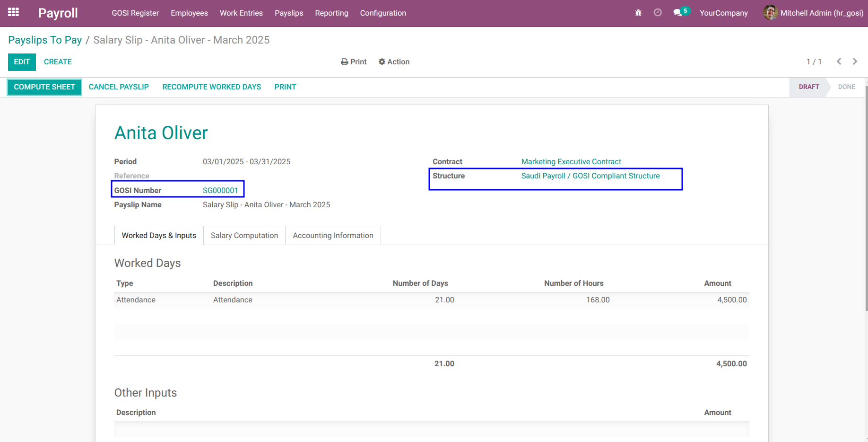Click Recompute Worked Days button
The image size is (868, 442).
tap(211, 87)
